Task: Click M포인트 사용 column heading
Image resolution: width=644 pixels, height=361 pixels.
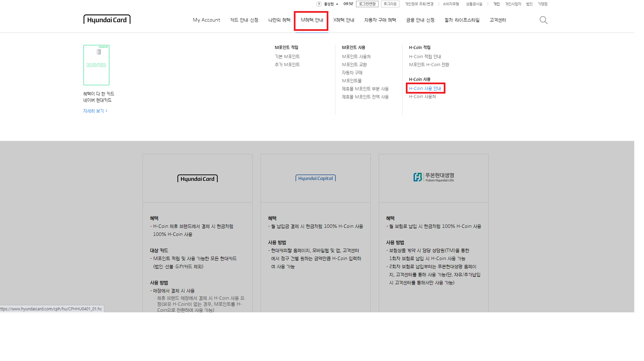Action: (354, 48)
